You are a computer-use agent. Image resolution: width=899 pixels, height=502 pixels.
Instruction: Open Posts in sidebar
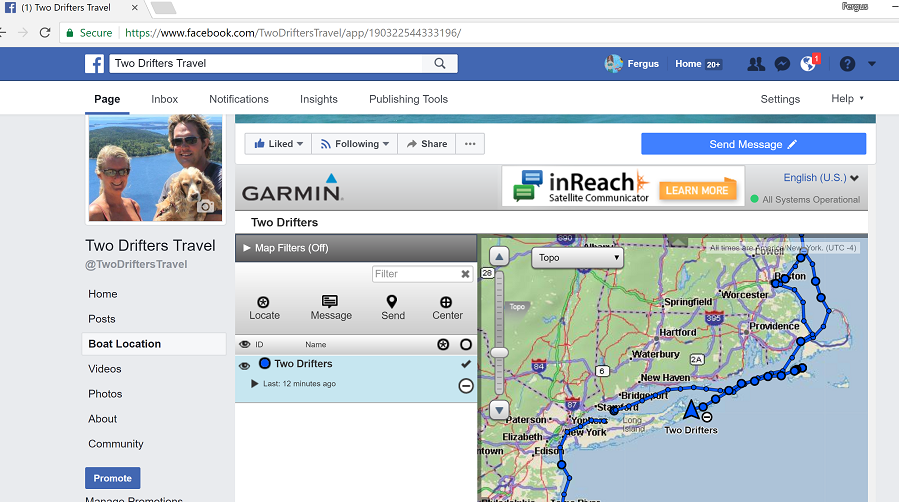101,319
